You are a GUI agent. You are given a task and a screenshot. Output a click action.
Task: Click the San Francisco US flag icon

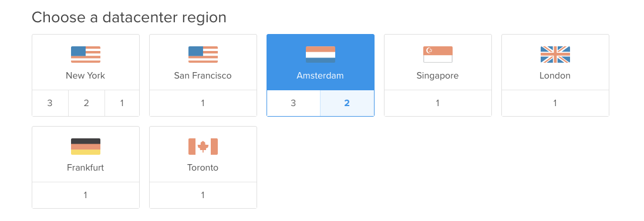(x=203, y=55)
